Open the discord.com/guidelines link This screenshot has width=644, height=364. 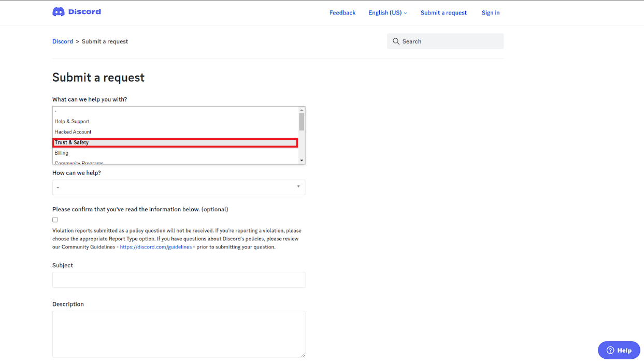coord(155,247)
